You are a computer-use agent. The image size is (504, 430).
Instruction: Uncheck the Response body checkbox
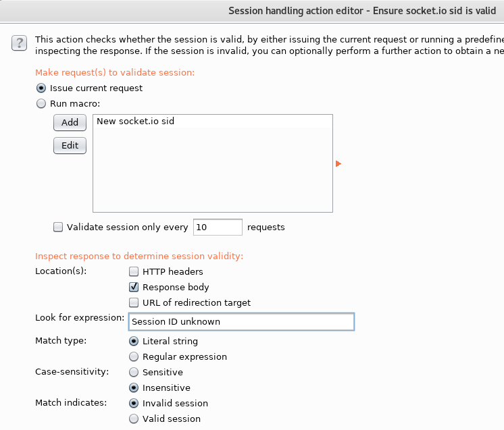(x=134, y=287)
